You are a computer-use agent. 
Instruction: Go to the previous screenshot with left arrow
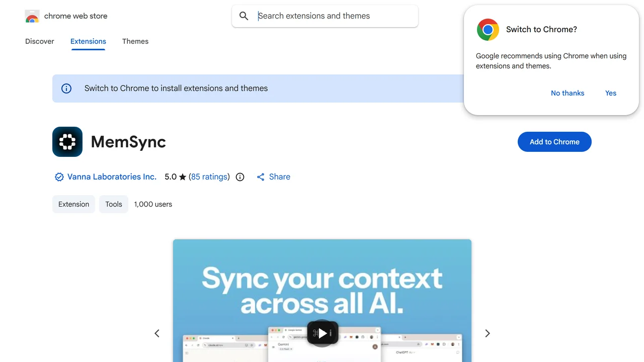pyautogui.click(x=157, y=333)
